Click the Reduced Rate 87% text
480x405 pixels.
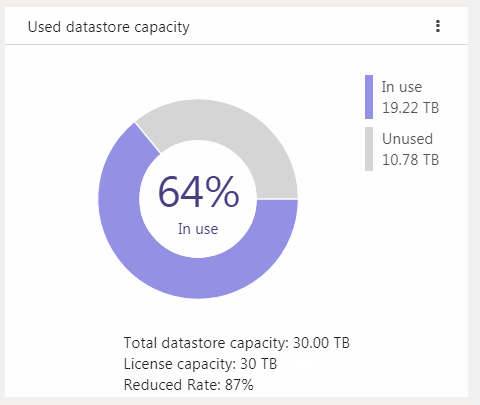[x=189, y=385]
